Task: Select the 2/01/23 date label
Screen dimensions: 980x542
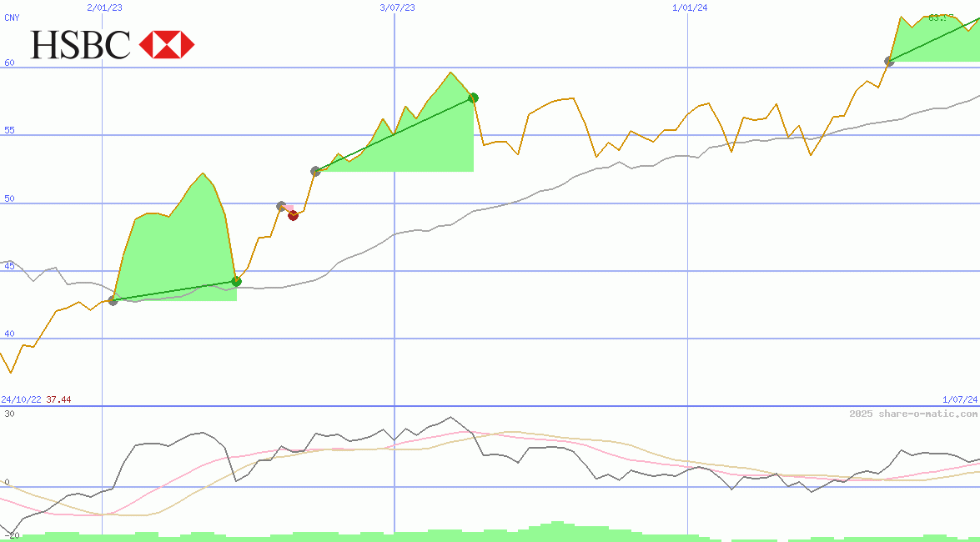Action: tap(104, 8)
